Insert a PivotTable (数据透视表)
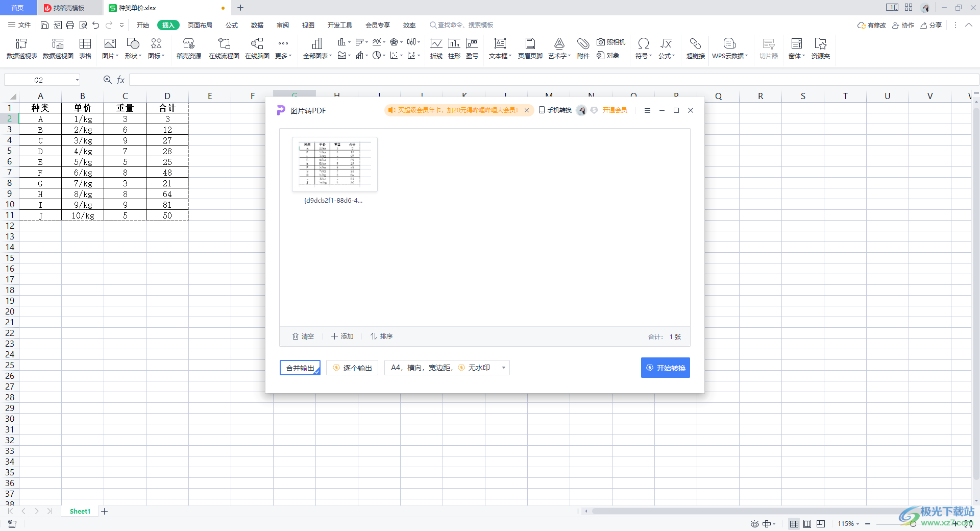The width and height of the screenshot is (980, 531). coord(22,49)
